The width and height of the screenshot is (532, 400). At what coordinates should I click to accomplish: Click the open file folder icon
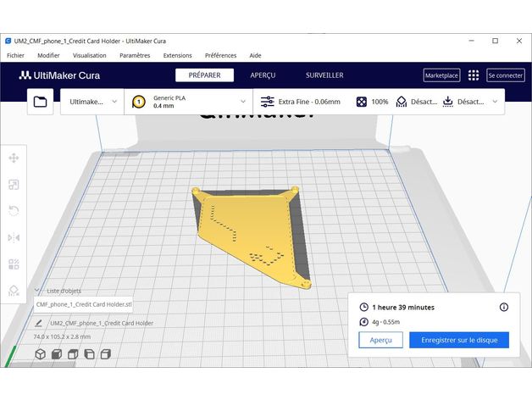click(40, 102)
